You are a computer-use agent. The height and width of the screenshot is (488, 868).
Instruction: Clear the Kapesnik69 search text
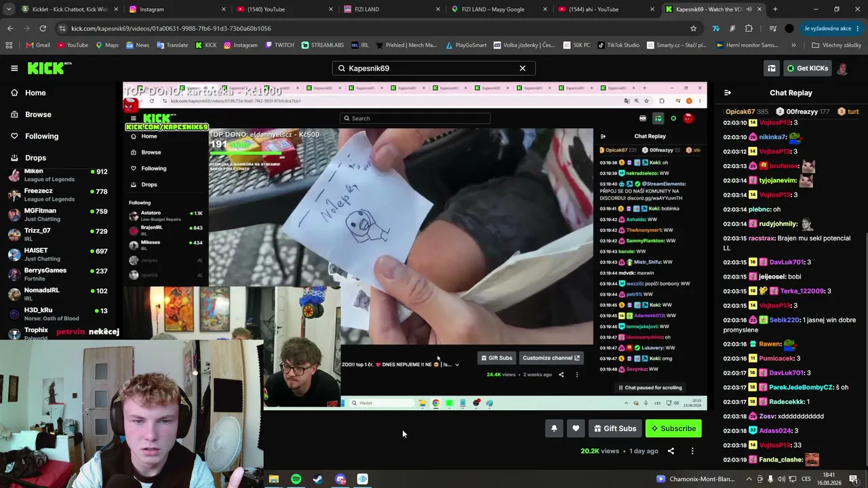coord(522,68)
